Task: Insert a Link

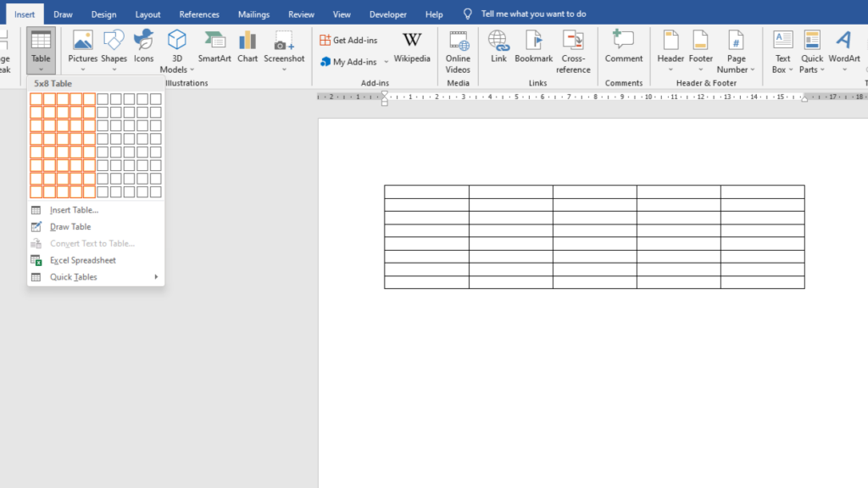Action: point(498,47)
